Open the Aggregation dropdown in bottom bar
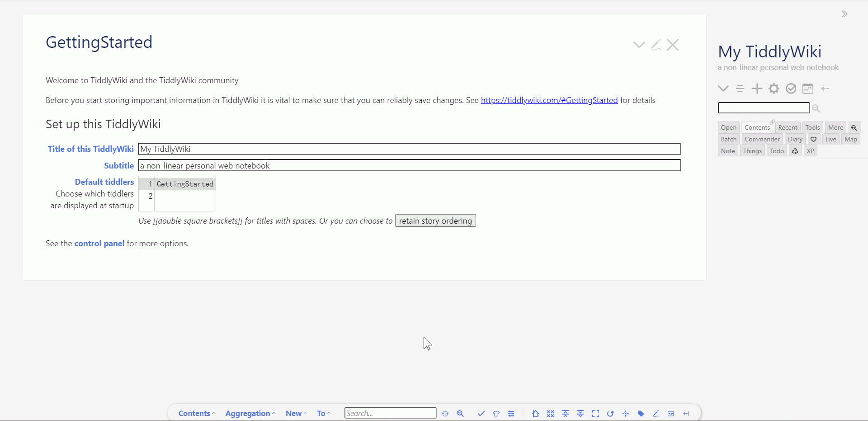The image size is (868, 421). click(250, 413)
